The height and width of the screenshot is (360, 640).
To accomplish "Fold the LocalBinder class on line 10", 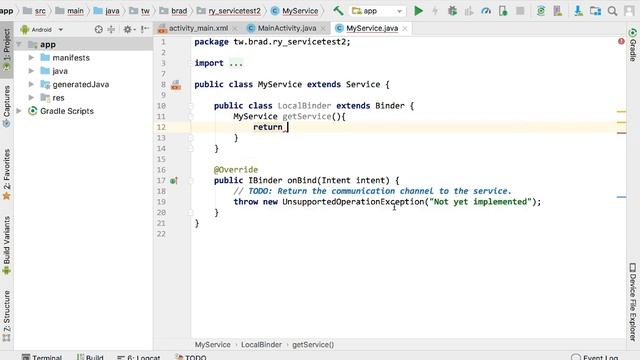I will coord(190,106).
